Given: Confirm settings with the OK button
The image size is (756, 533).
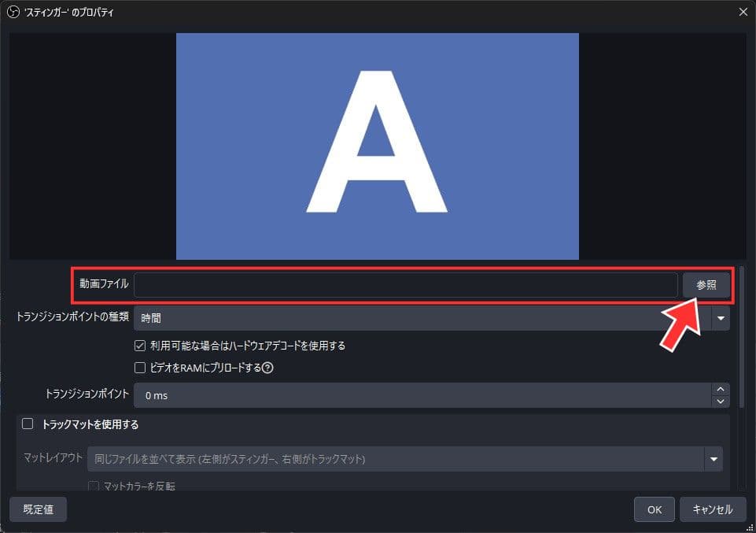Looking at the screenshot, I should point(654,509).
